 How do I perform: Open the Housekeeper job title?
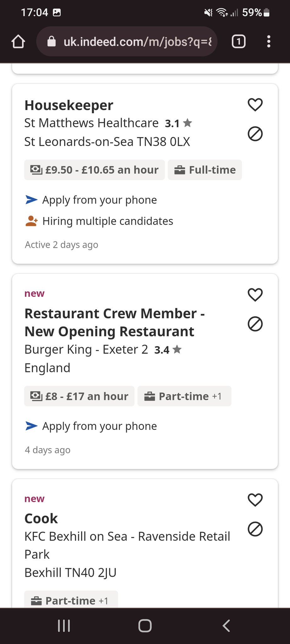point(69,105)
